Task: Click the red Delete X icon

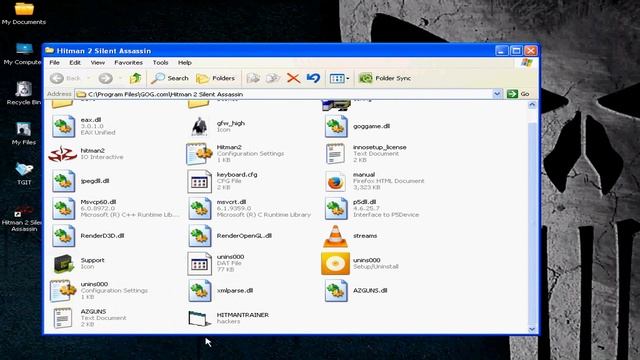Action: (x=293, y=78)
